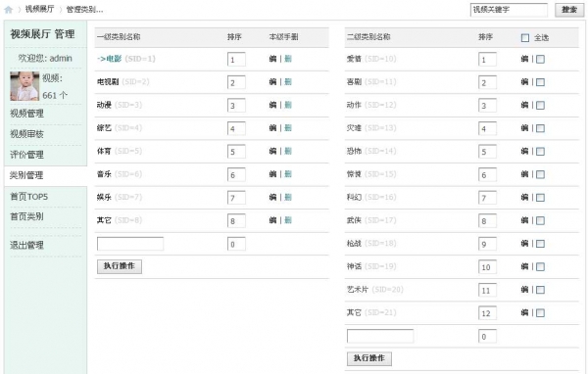The image size is (588, 374).
Task: Open 首页TOP5 sidebar item
Action: click(28, 197)
